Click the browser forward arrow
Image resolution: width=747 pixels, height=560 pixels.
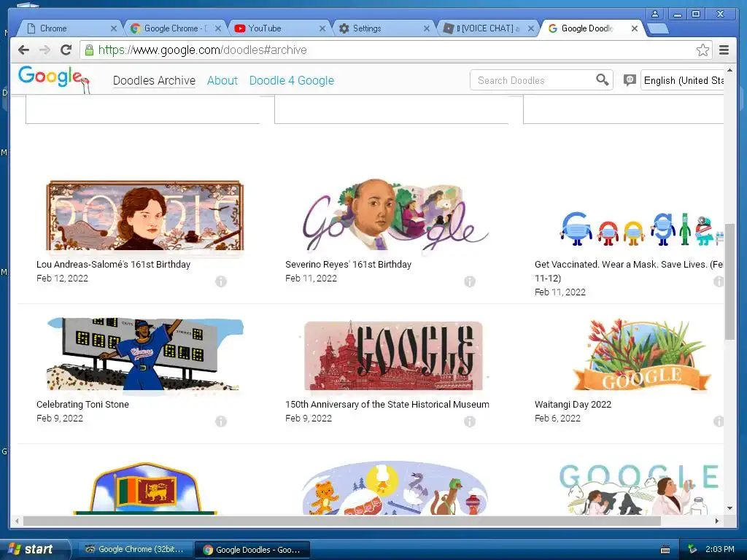point(44,50)
